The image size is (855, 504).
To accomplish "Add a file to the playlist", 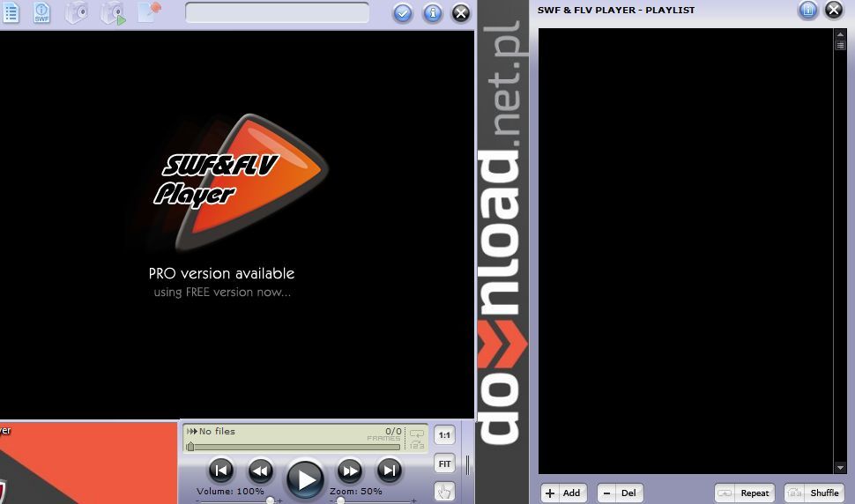I will click(x=564, y=493).
